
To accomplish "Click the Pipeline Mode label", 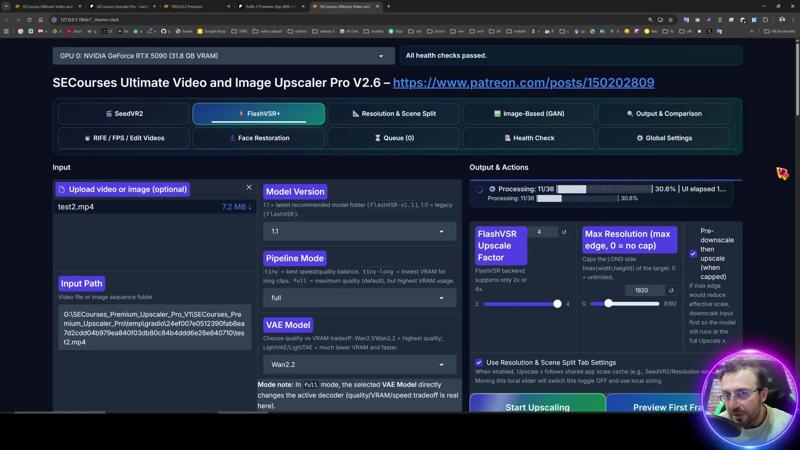I will pos(294,258).
